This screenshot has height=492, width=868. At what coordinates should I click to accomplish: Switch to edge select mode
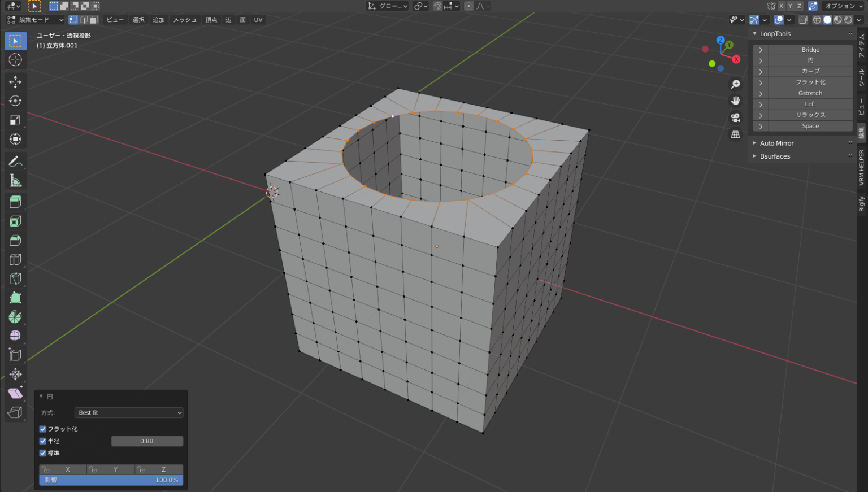coord(85,19)
